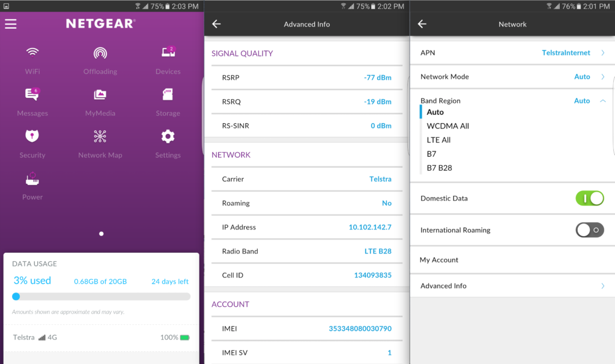Select the B7 B28 band option
Viewport: 615px width, 364px height.
click(x=439, y=168)
